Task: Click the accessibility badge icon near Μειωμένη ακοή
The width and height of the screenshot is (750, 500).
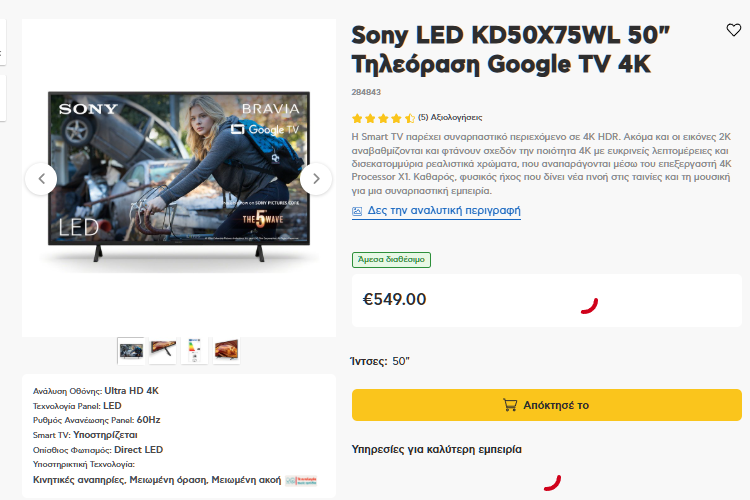Action: [x=301, y=480]
